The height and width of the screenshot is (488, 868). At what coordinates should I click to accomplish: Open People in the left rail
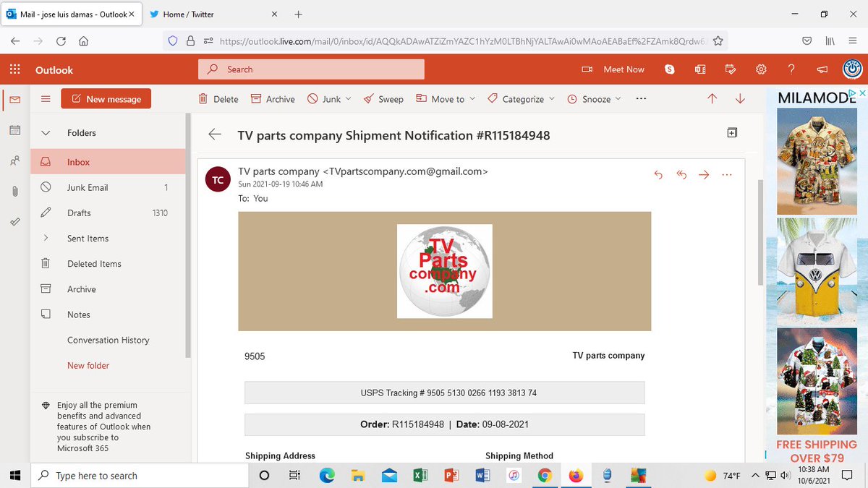14,160
